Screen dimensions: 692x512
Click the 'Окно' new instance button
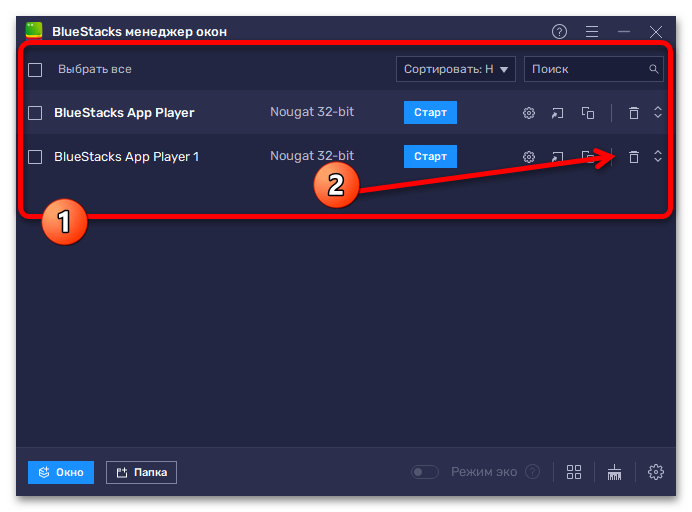tap(61, 472)
